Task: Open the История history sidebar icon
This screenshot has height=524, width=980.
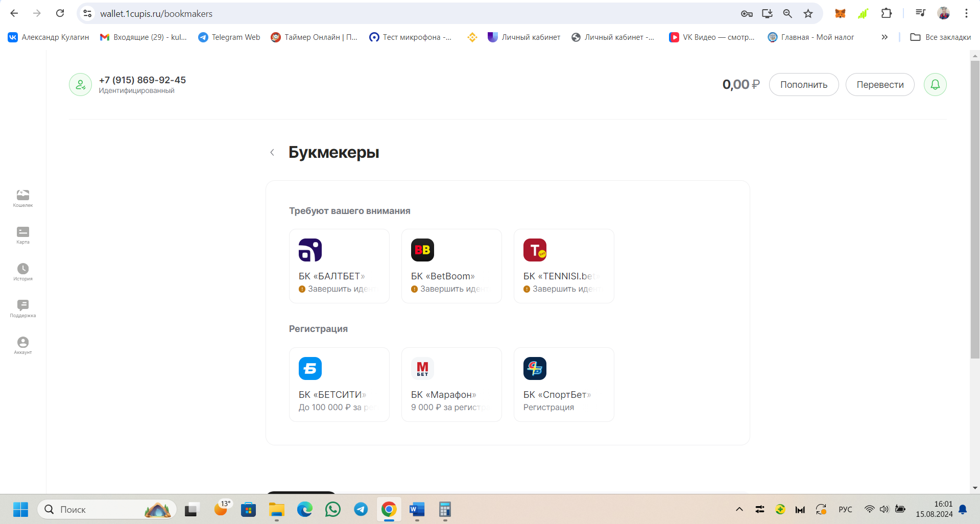Action: [23, 271]
